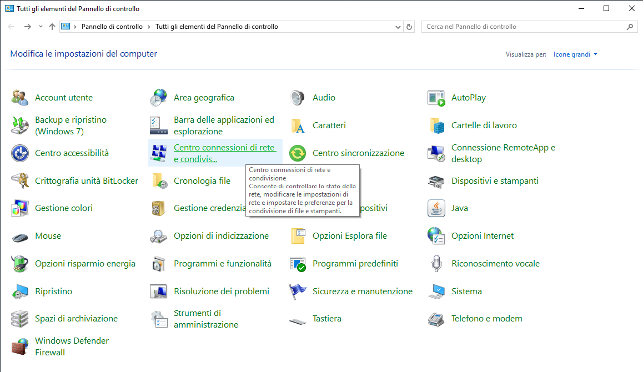Open the Tastiera keyboard icon
The image size is (644, 372).
(297, 321)
